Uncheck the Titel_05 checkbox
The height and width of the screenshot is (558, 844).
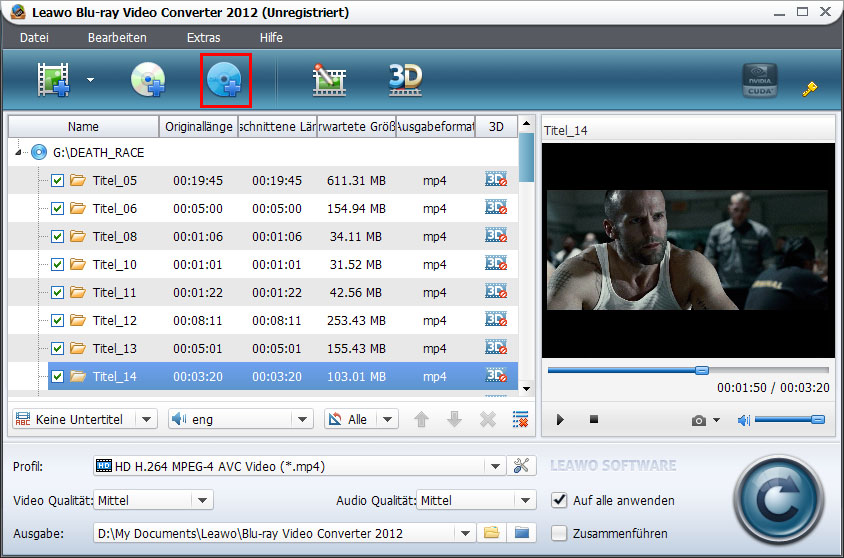[x=58, y=180]
